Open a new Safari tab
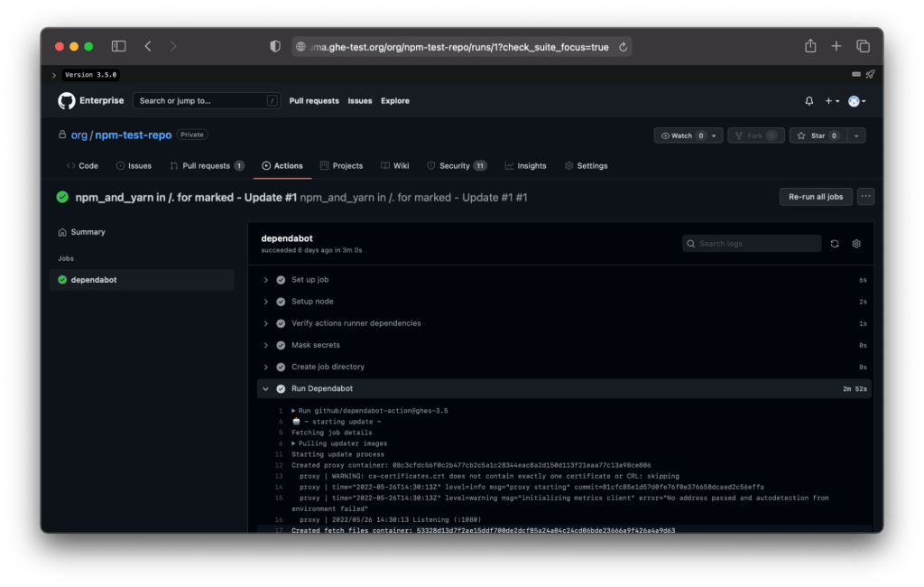 point(836,46)
